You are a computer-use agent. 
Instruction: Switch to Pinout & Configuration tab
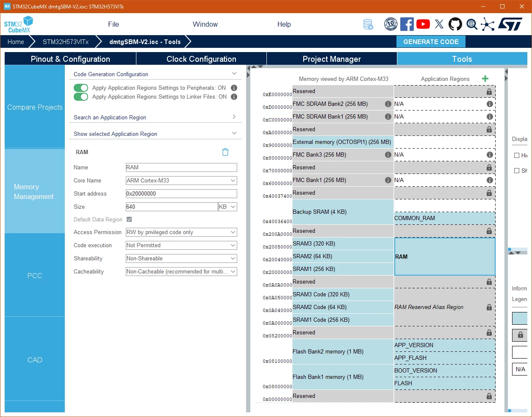point(70,59)
